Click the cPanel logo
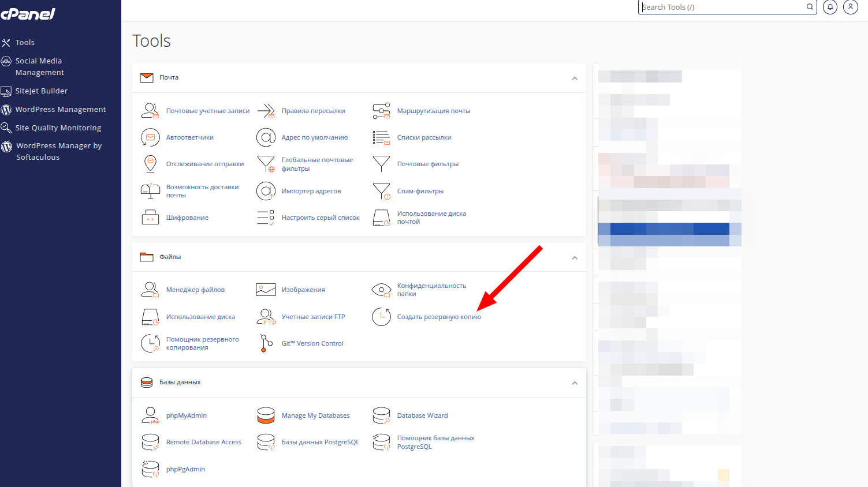 [28, 14]
